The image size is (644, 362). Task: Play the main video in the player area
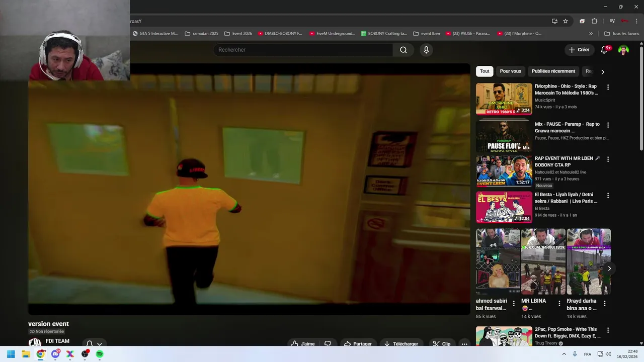(x=249, y=189)
